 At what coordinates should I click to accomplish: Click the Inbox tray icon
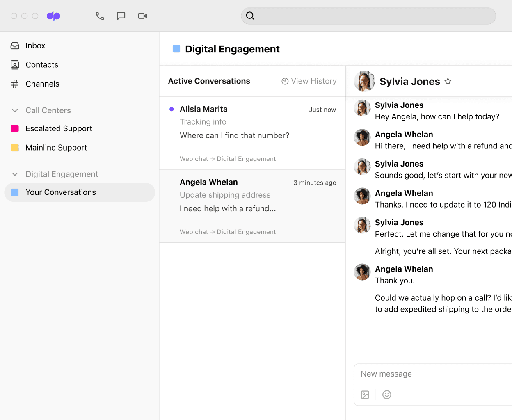[14, 45]
